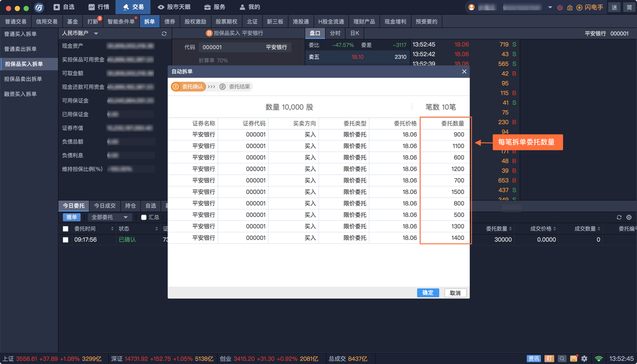Click the 撤单 cancel order button

[x=72, y=217]
